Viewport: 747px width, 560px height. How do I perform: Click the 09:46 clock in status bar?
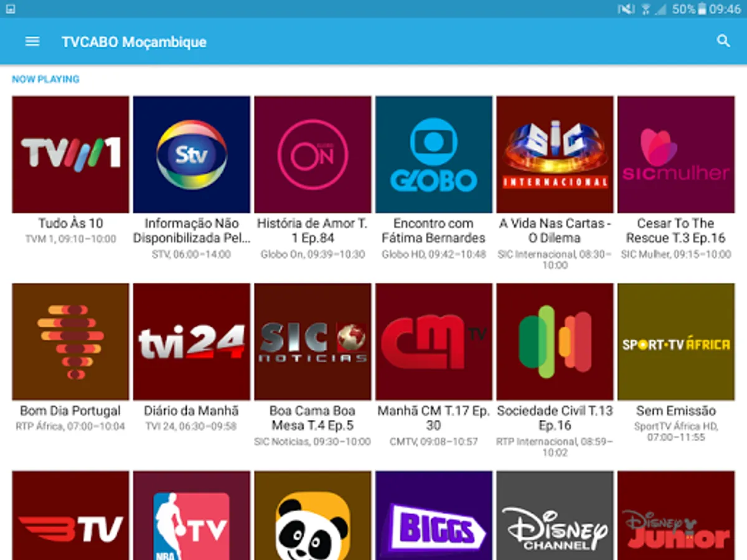tap(725, 9)
